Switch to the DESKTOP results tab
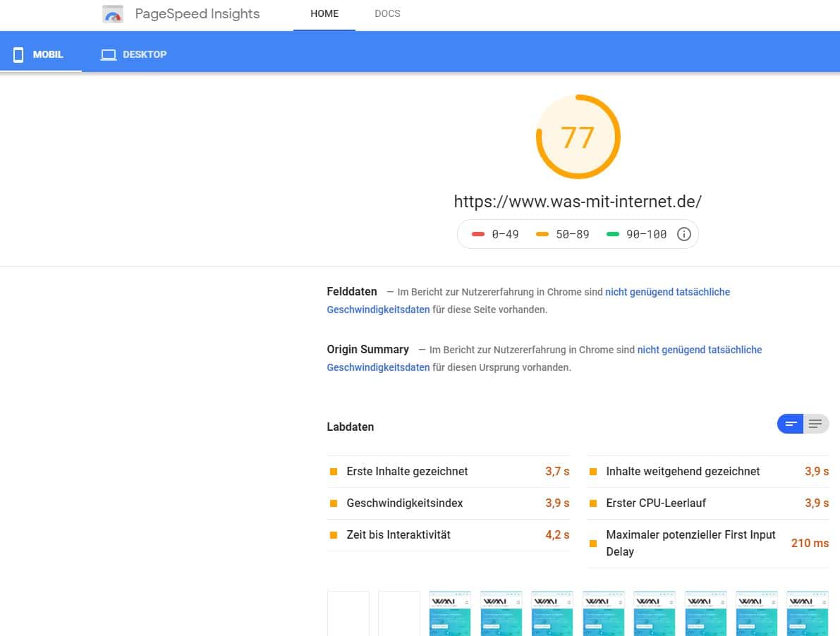Image resolution: width=840 pixels, height=636 pixels. tap(134, 54)
